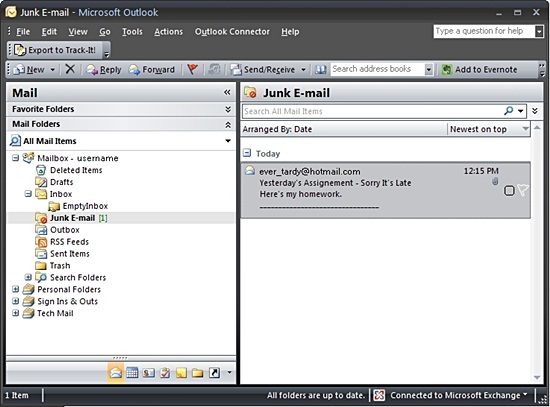Switch to the Tasks view icon

165,373
